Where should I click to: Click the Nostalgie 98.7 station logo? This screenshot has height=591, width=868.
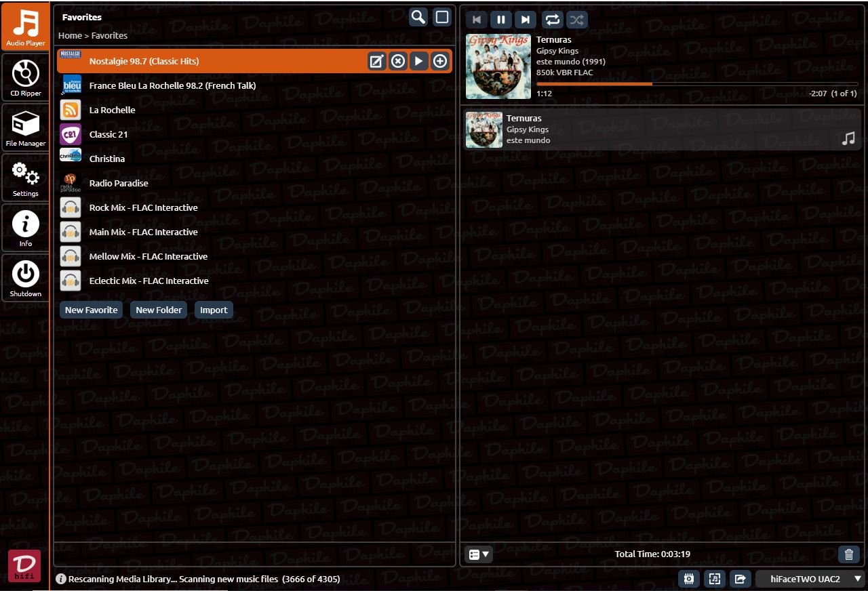point(71,54)
